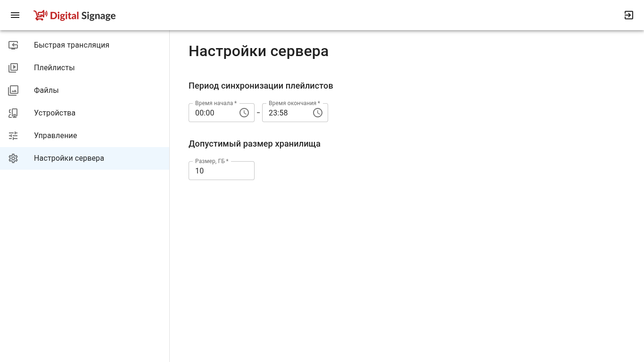644x362 pixels.
Task: Click the logout icon in header
Action: pyautogui.click(x=628, y=15)
